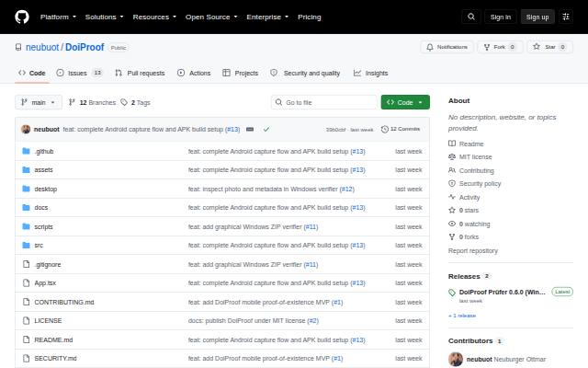Click the release tag icon for DoiProof Prüfer
The width and height of the screenshot is (588, 368).
point(452,293)
